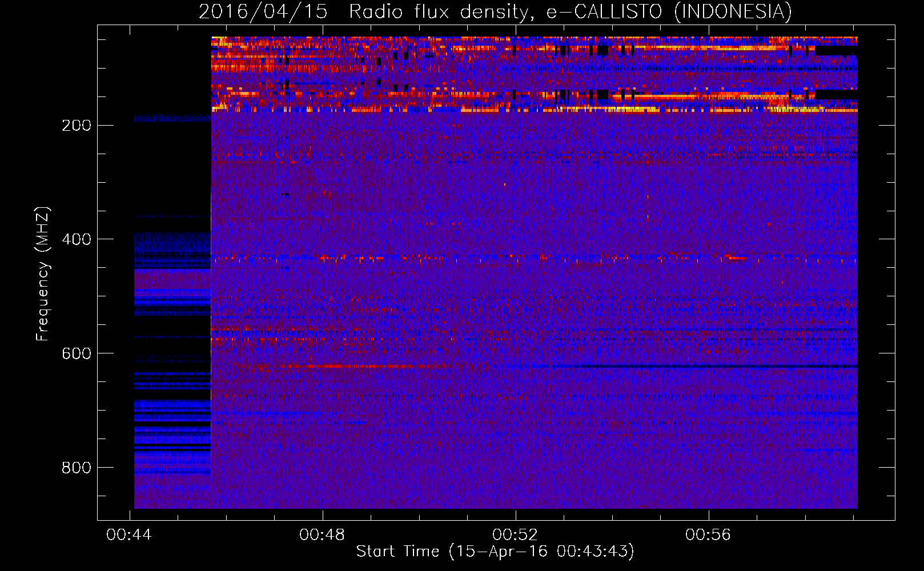
Task: Click the 200 frequency tick label
Action: tap(76, 126)
